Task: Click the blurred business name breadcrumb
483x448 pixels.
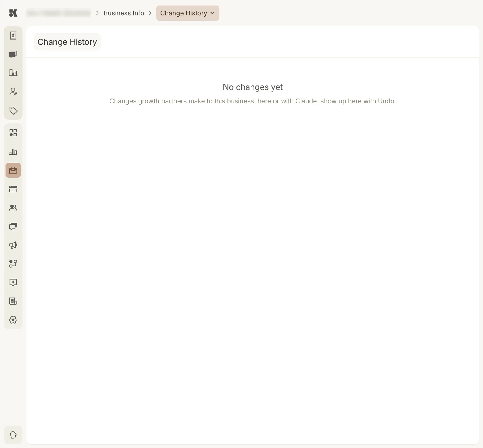Action: [59, 13]
